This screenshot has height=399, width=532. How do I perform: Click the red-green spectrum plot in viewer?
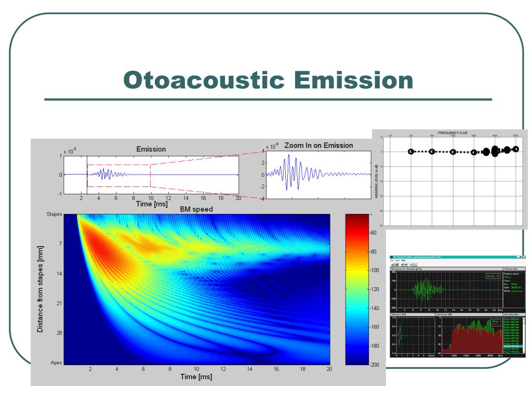[x=472, y=336]
